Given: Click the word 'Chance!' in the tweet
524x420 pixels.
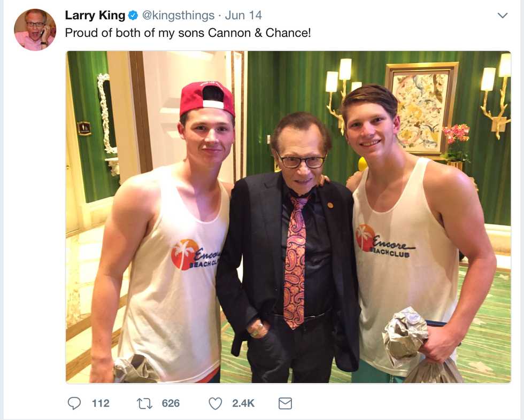Looking at the screenshot, I should click(x=292, y=33).
